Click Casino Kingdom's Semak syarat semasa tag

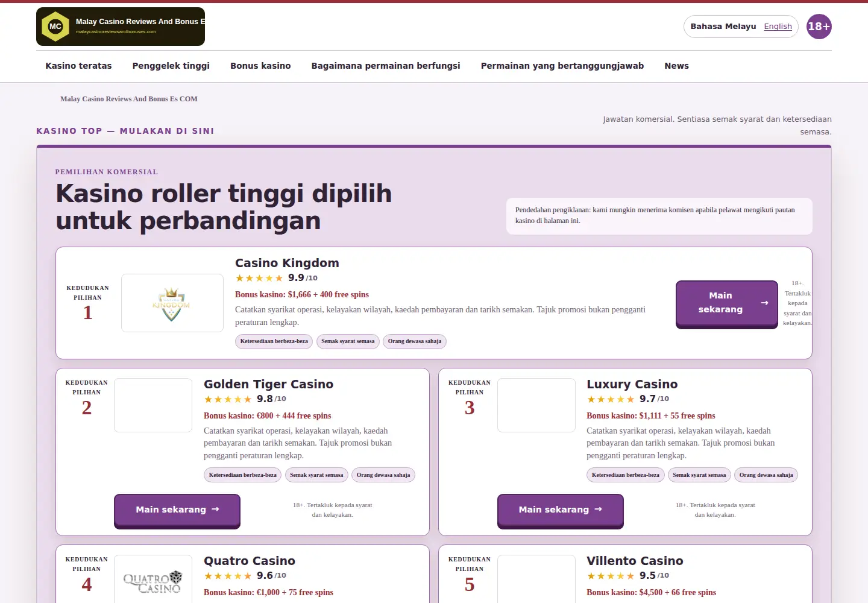[x=348, y=341]
